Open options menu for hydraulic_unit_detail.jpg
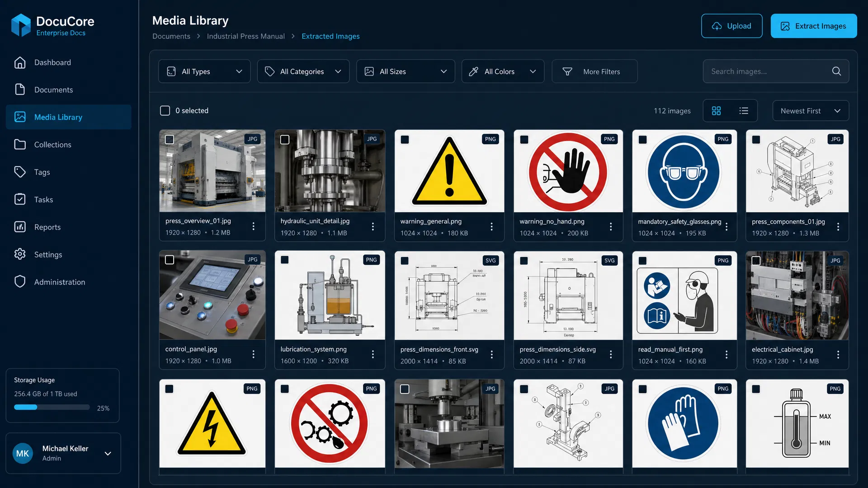 coord(373,226)
